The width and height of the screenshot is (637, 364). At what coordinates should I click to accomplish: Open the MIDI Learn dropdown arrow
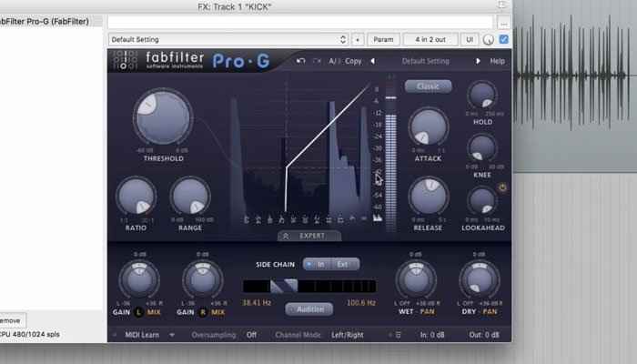(x=172, y=335)
